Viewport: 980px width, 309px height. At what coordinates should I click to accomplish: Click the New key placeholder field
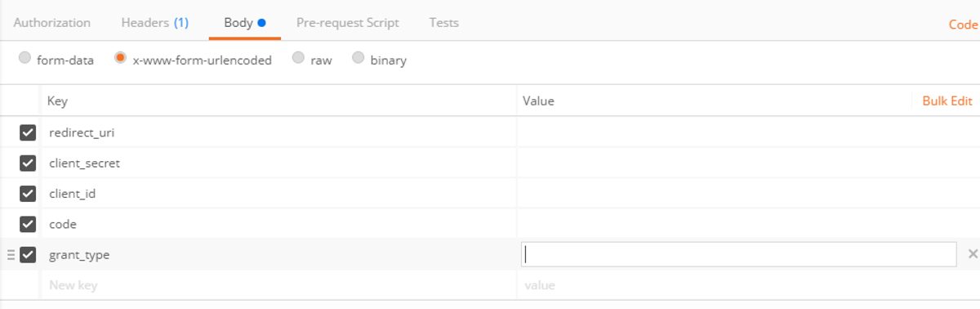(278, 285)
